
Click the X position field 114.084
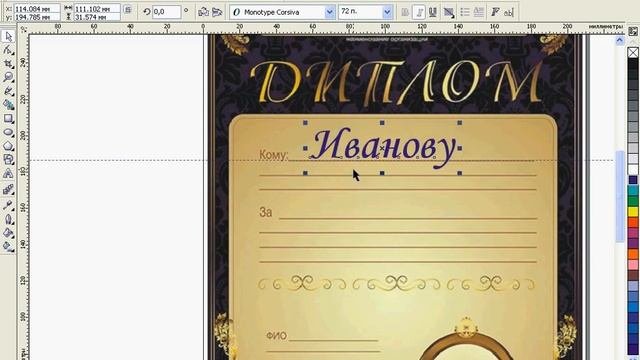37,9
